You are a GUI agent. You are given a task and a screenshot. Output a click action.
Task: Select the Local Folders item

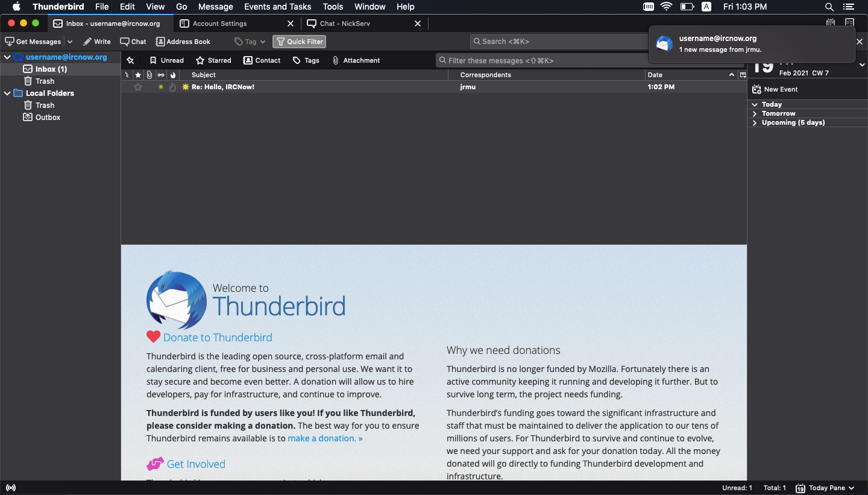50,93
